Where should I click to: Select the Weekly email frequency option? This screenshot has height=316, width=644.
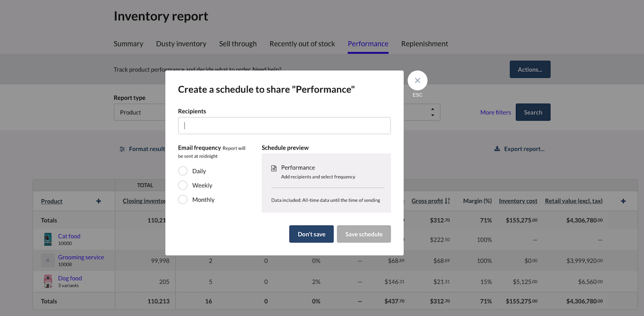[x=183, y=185]
